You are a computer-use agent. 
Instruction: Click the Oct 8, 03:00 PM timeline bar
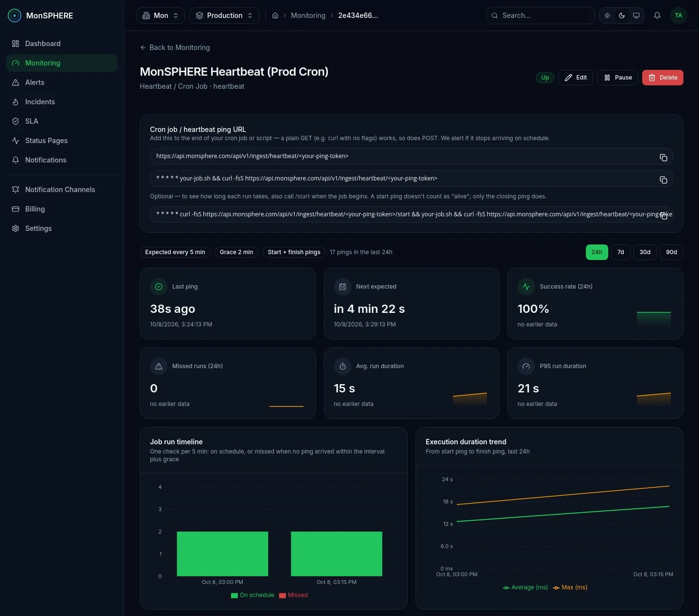[x=222, y=554]
